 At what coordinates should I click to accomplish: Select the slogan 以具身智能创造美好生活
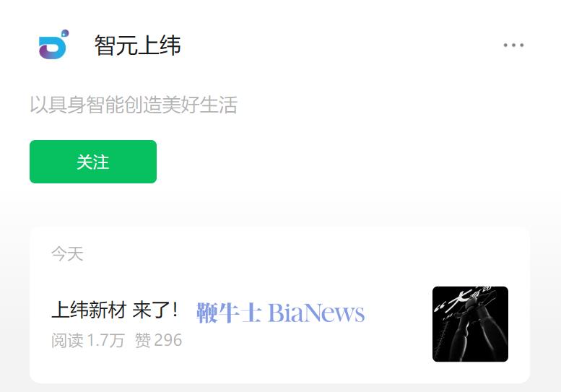(134, 105)
